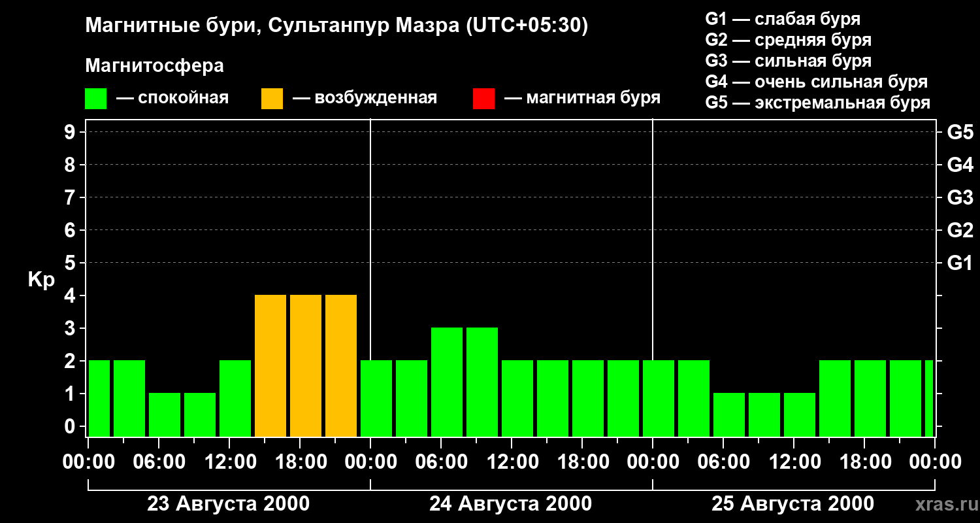Click the 06:00 time label for 23 Августа
980x523 pixels.
tap(159, 462)
